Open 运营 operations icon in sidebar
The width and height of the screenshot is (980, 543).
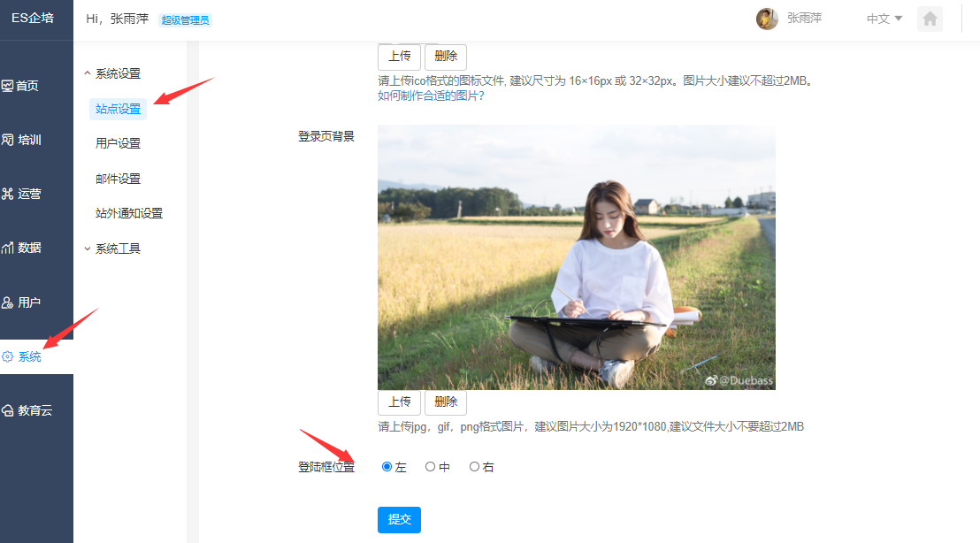point(8,194)
